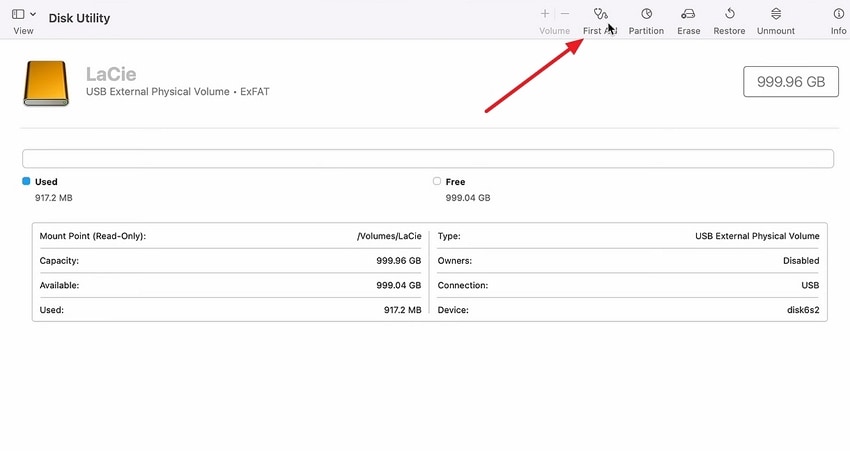Select the Owners value 'Disabled'
Image resolution: width=850 pixels, height=451 pixels.
click(801, 261)
